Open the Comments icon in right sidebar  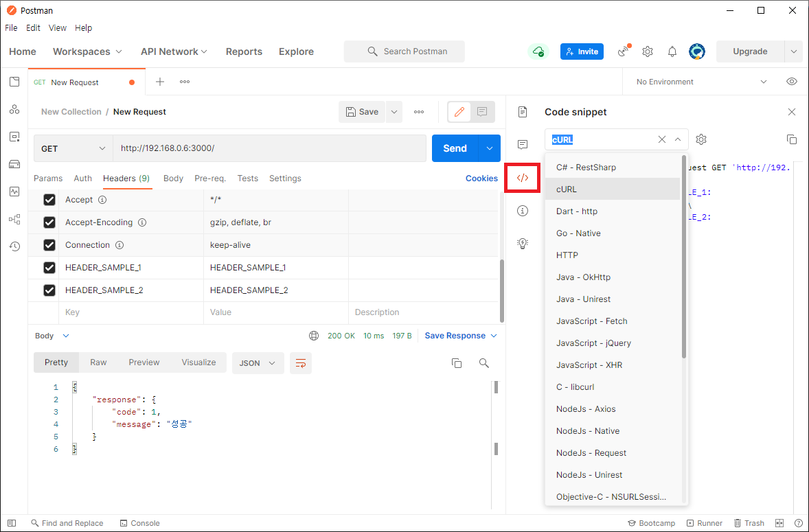(523, 144)
